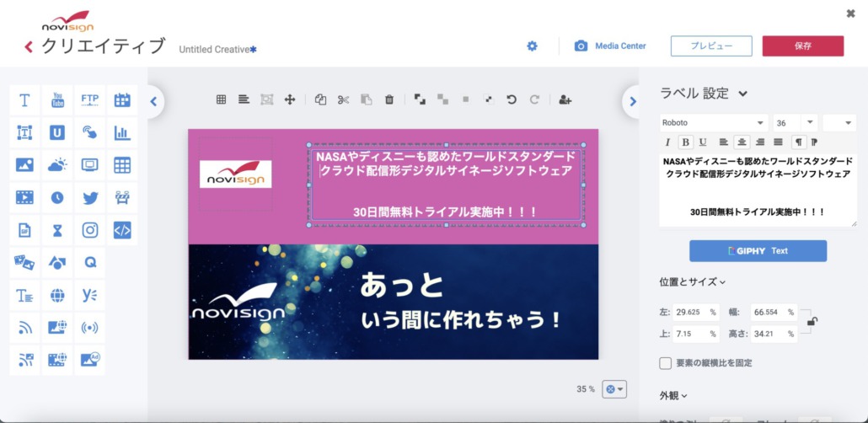Enable 要素の縦横比を固定 checkbox

coord(666,363)
